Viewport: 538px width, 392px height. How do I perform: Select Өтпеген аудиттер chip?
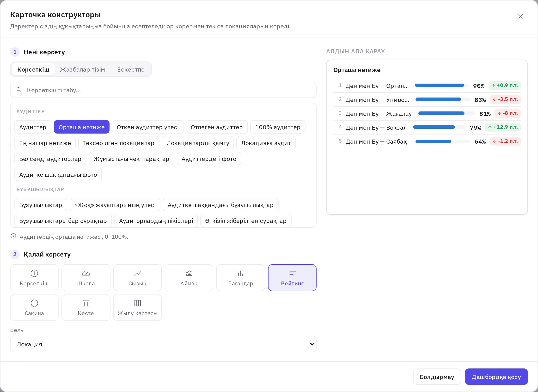(217, 127)
